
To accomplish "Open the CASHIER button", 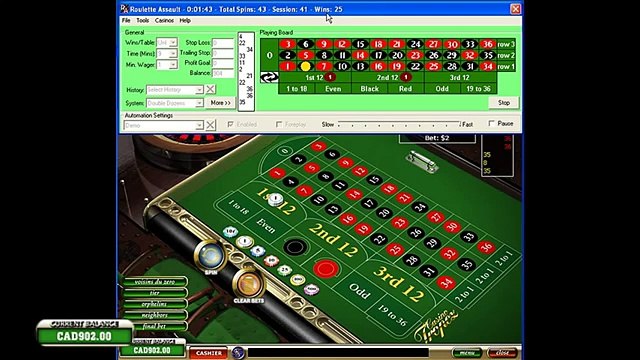I will coord(209,353).
